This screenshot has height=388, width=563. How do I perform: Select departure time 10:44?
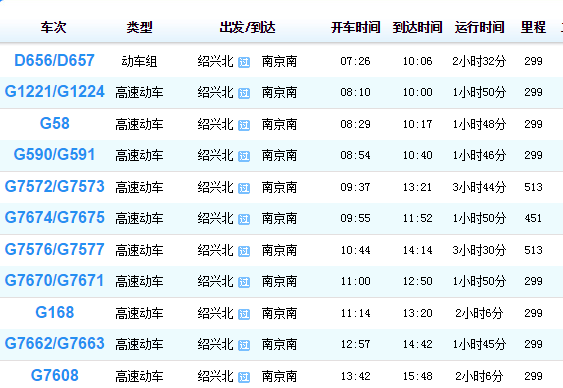click(x=355, y=250)
